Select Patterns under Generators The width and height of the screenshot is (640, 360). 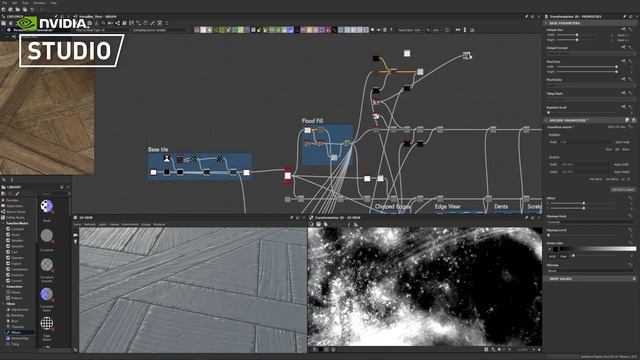pos(17,298)
